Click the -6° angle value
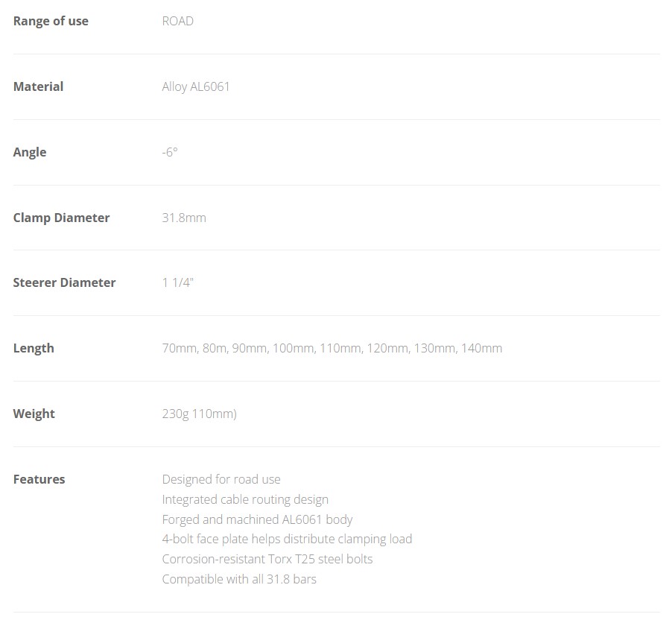This screenshot has height=620, width=672. pos(170,152)
